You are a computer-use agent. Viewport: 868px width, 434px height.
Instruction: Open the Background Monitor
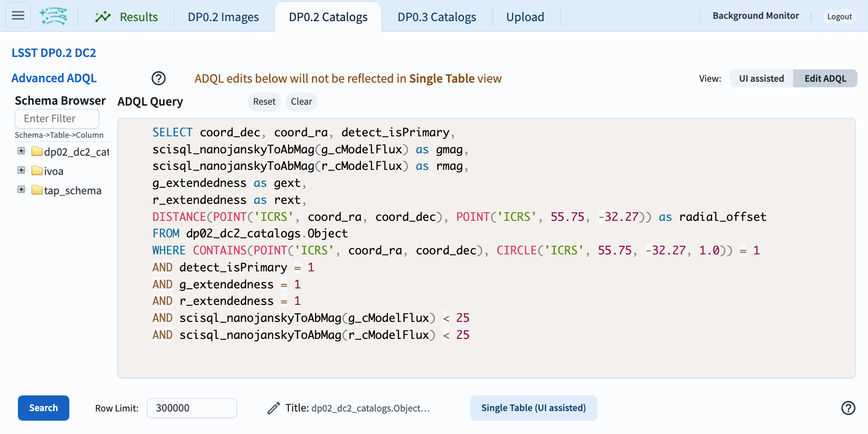[x=755, y=15]
